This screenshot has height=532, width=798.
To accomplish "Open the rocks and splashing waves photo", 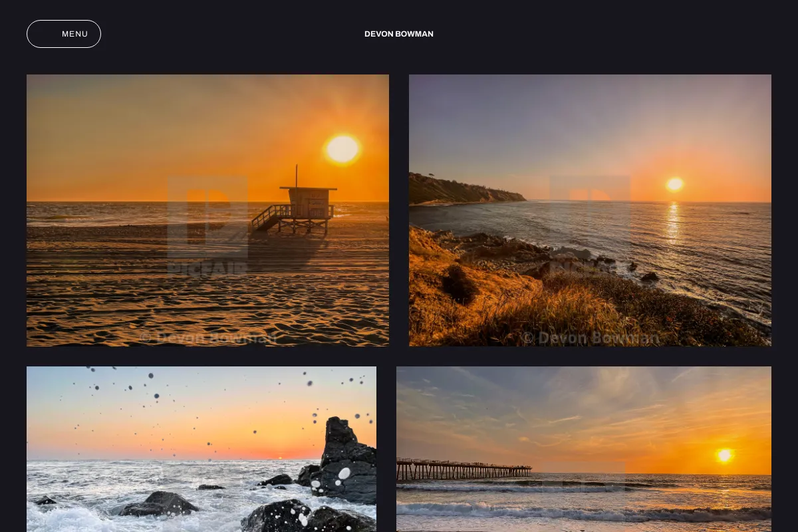I will 201,449.
